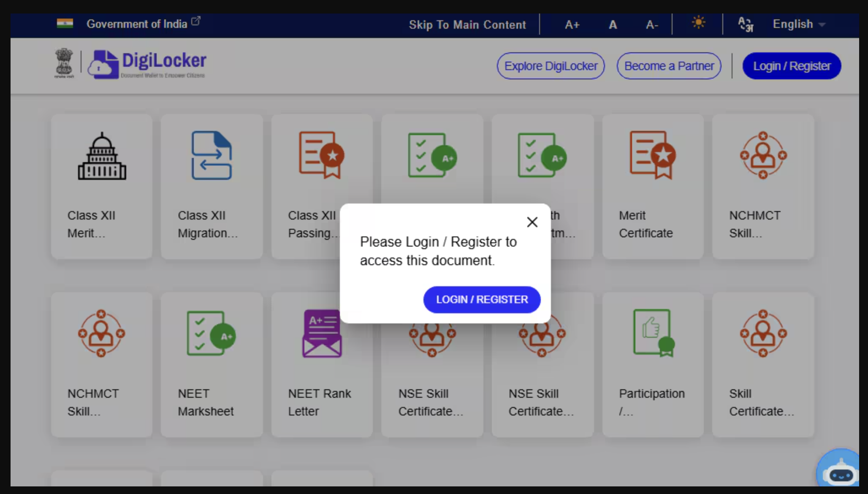868x494 pixels.
Task: Dismiss the login prompt with the X
Action: [532, 222]
